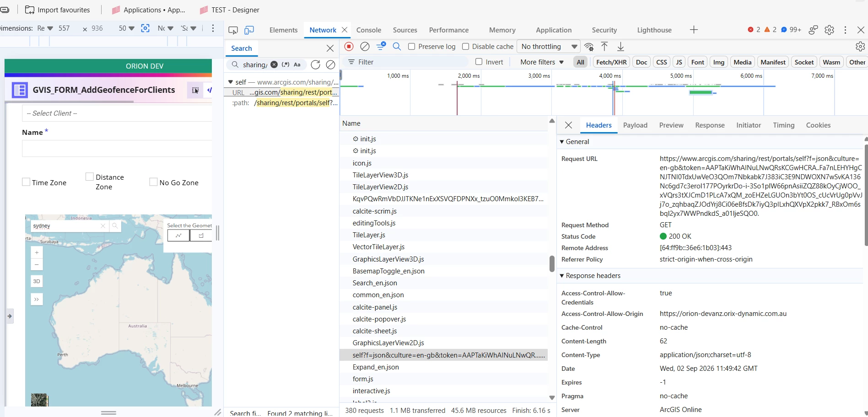The image size is (868, 417).
Task: Clear the network log
Action: [x=365, y=46]
